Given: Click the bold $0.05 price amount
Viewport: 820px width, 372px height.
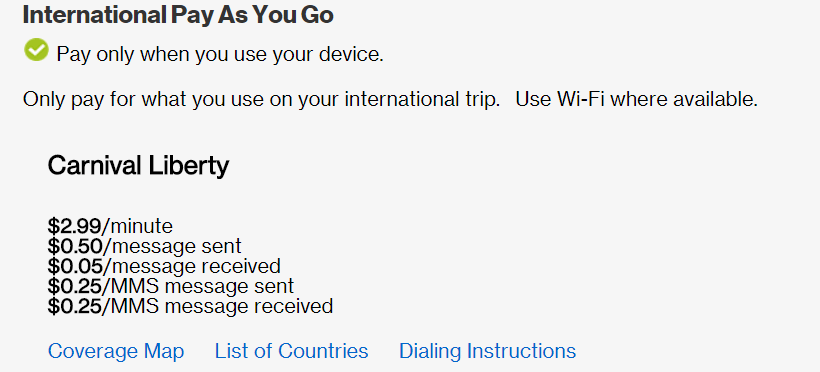Looking at the screenshot, I should coord(75,266).
